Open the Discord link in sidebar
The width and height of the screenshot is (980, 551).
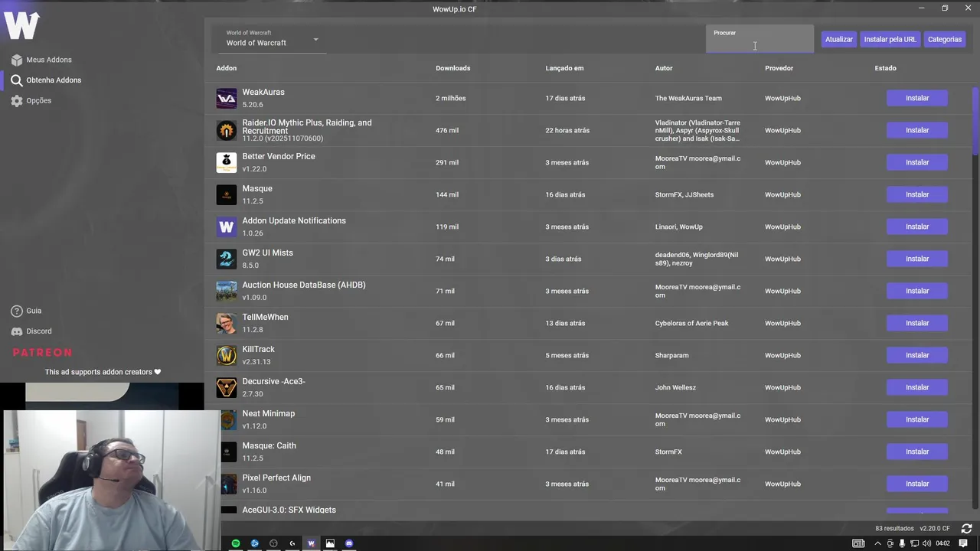(31, 331)
